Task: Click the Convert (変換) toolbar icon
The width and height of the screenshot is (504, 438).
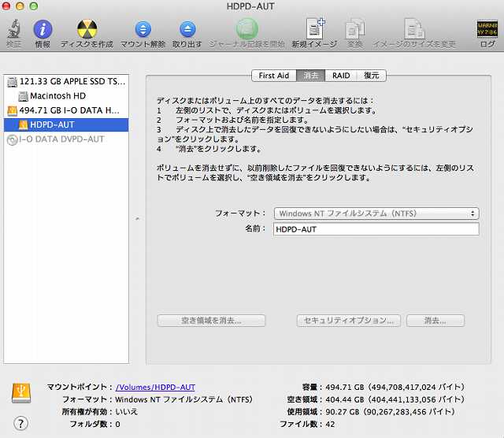Action: 354,29
